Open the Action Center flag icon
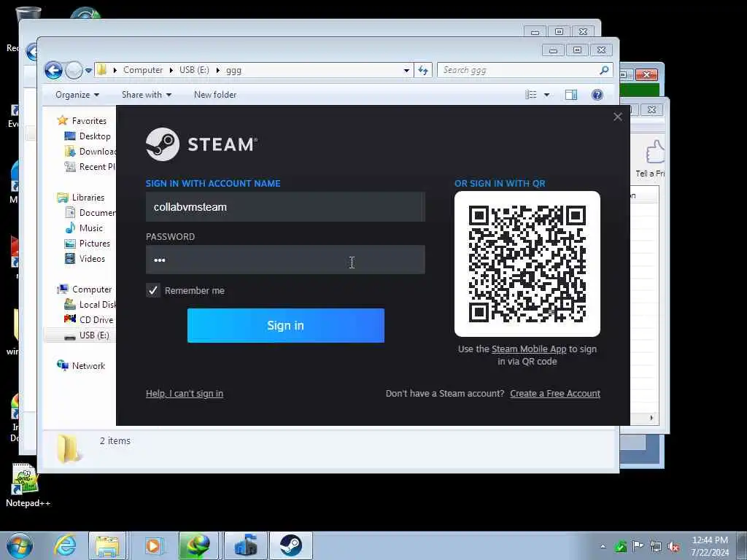This screenshot has height=560, width=747. (x=638, y=546)
